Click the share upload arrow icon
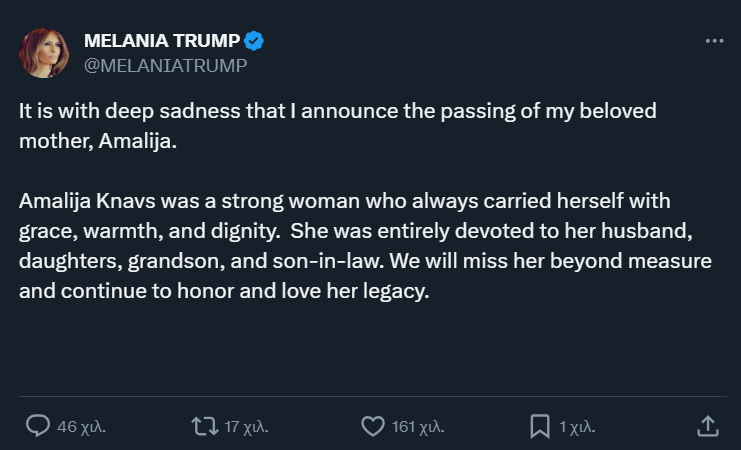Viewport: 741px width, 450px height. (x=707, y=425)
